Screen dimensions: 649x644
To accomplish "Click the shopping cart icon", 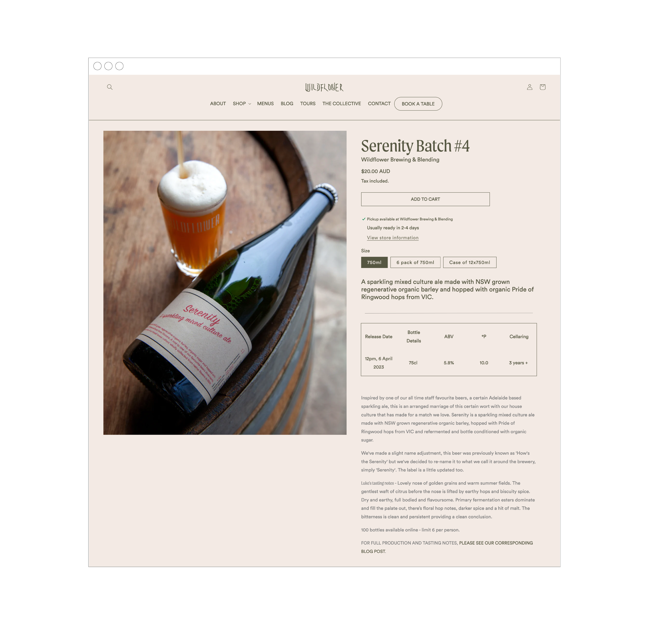I will point(542,87).
